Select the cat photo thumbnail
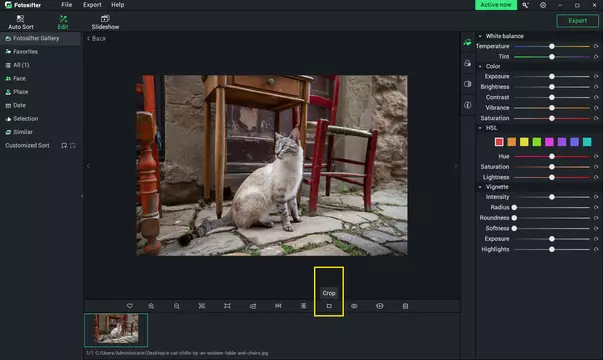 [116, 330]
